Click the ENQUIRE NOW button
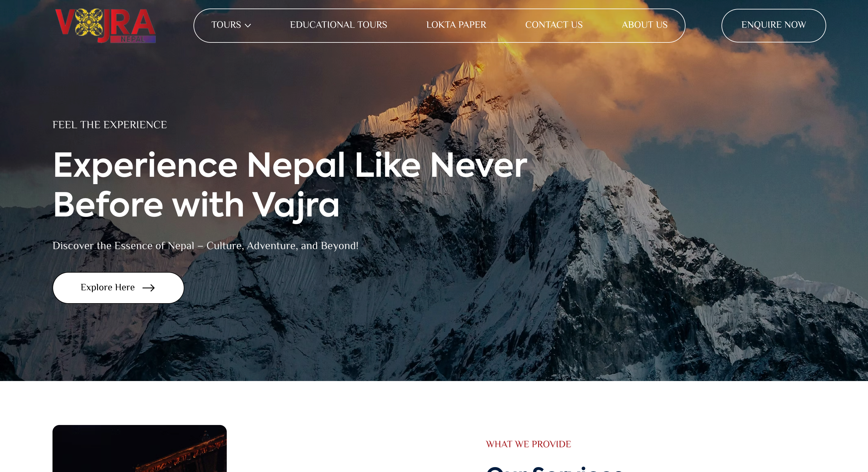Viewport: 868px width, 472px height. [773, 26]
